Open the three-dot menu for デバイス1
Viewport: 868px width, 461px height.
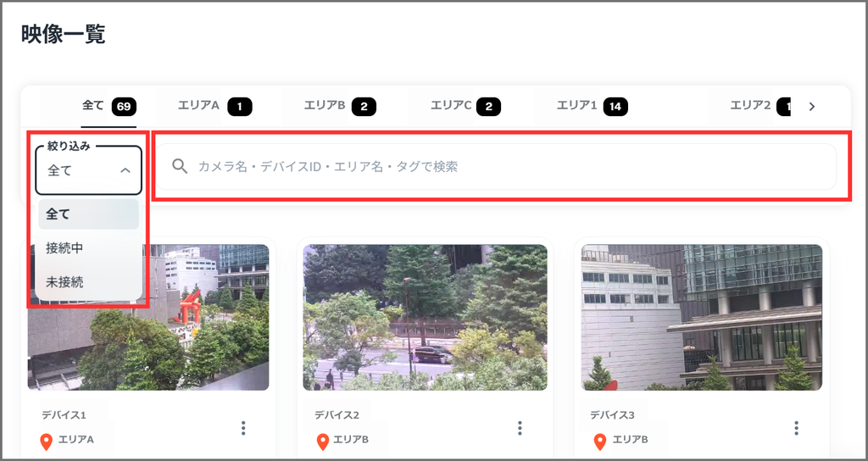tap(243, 428)
